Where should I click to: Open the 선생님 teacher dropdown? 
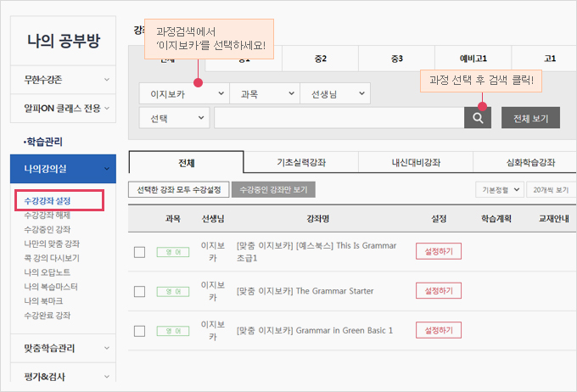(336, 93)
